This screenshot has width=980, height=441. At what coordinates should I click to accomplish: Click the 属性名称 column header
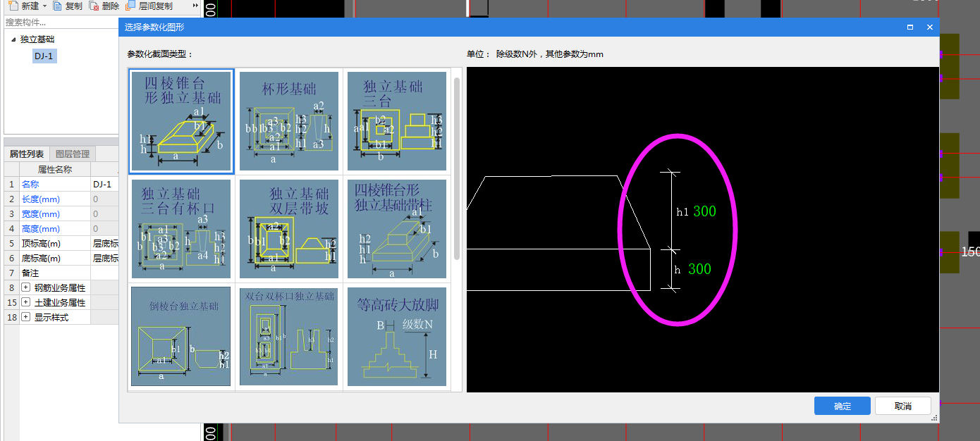tap(55, 169)
